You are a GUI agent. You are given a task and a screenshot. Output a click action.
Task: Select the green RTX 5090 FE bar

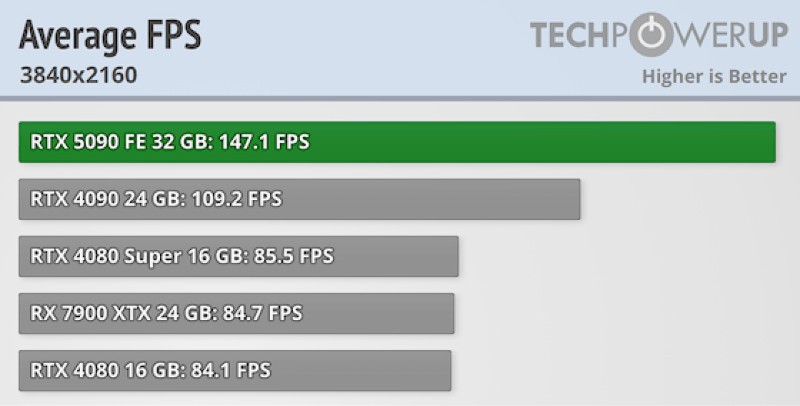pyautogui.click(x=397, y=142)
